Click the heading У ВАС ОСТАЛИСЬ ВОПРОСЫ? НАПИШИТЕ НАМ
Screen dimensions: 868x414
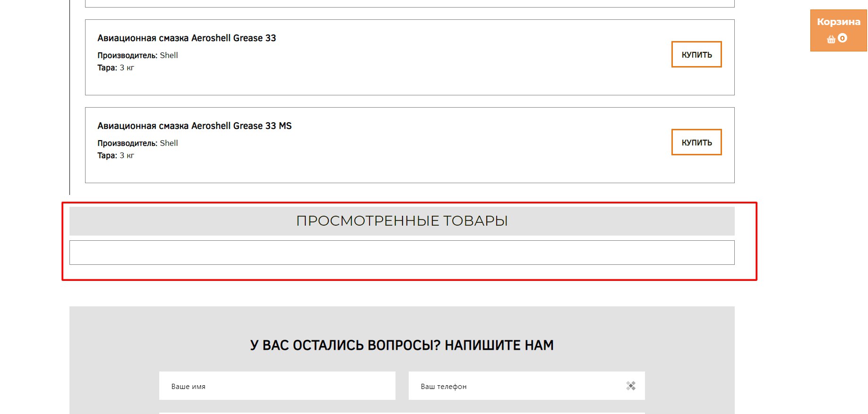[x=402, y=345]
